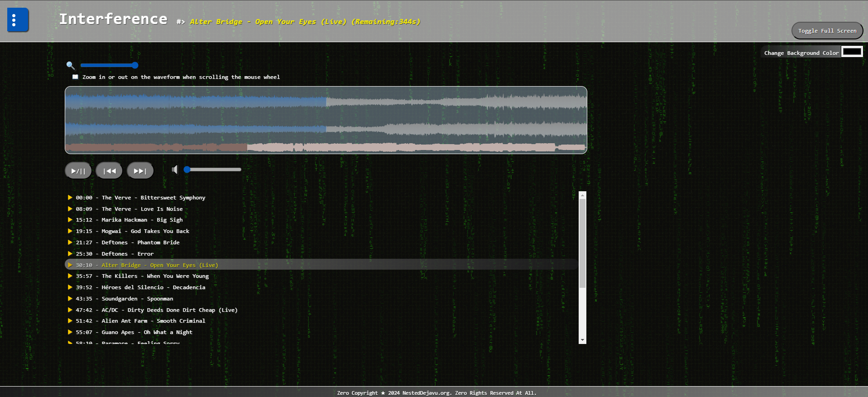
Task: Seek by clicking the unplayed waveform area
Action: click(x=453, y=120)
